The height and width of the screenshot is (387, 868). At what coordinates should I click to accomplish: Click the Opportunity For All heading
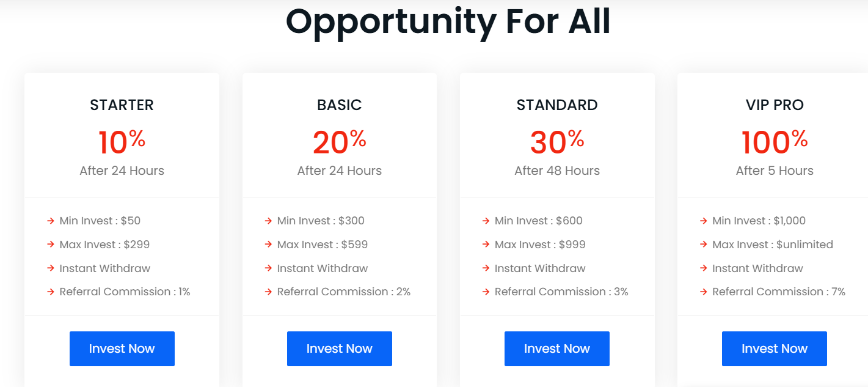(x=448, y=21)
